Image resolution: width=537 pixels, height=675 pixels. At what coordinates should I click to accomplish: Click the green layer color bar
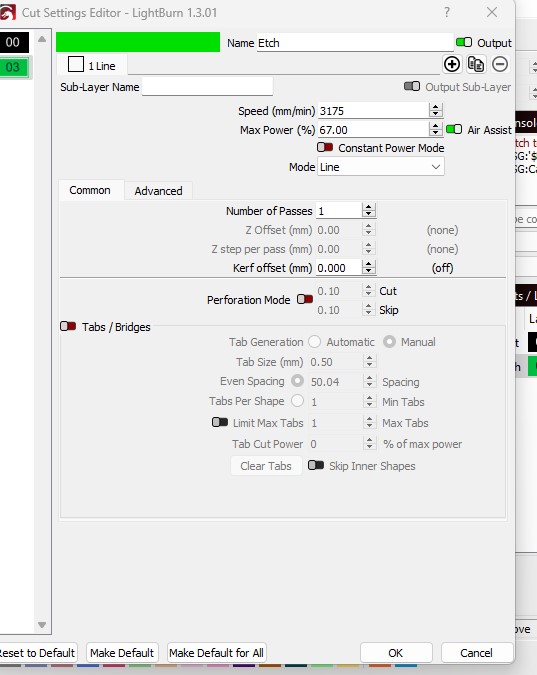tap(138, 42)
